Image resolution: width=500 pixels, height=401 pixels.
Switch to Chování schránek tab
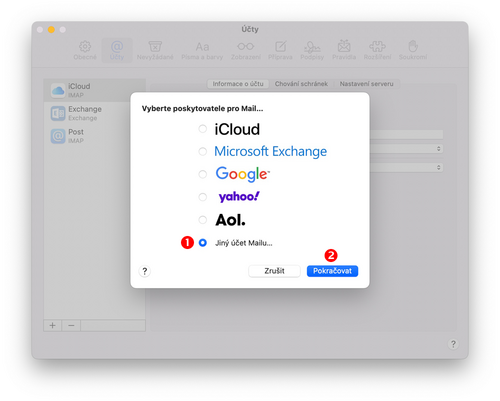point(301,84)
